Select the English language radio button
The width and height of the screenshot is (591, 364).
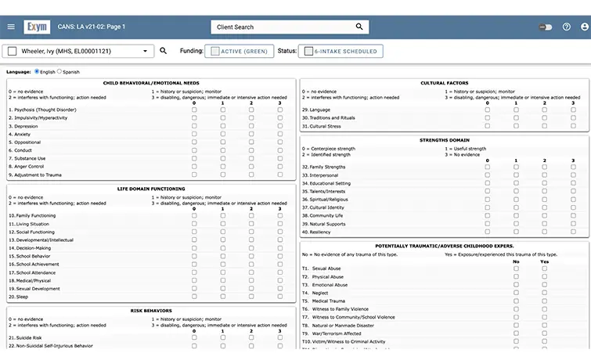coord(37,72)
